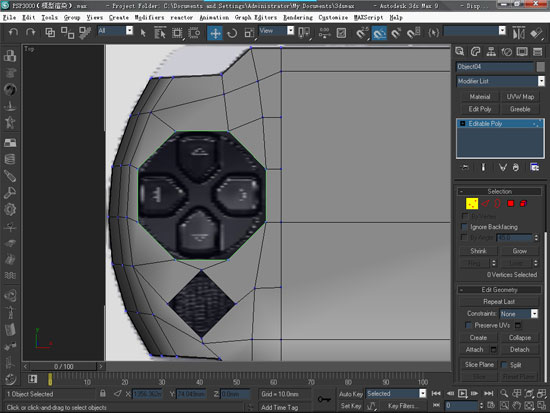Click the Attach button
The image size is (550, 413).
pos(475,349)
